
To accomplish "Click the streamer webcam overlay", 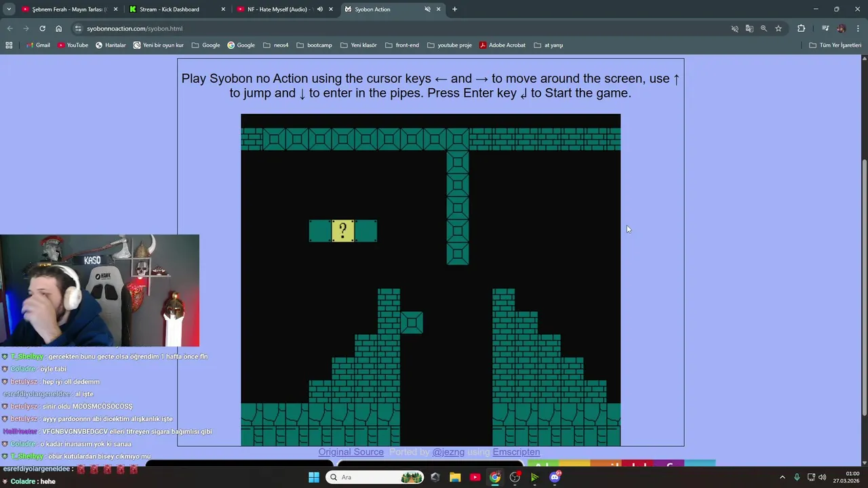I will [x=100, y=291].
